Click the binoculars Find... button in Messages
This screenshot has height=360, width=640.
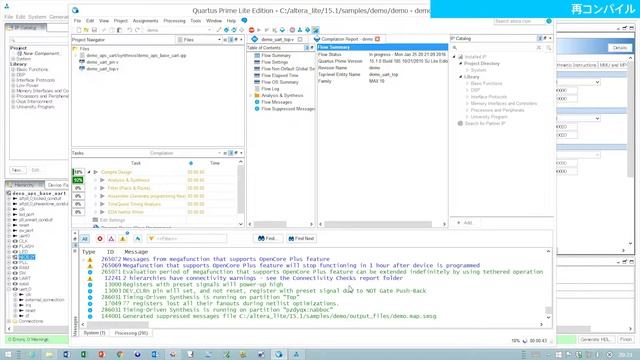click(268, 238)
